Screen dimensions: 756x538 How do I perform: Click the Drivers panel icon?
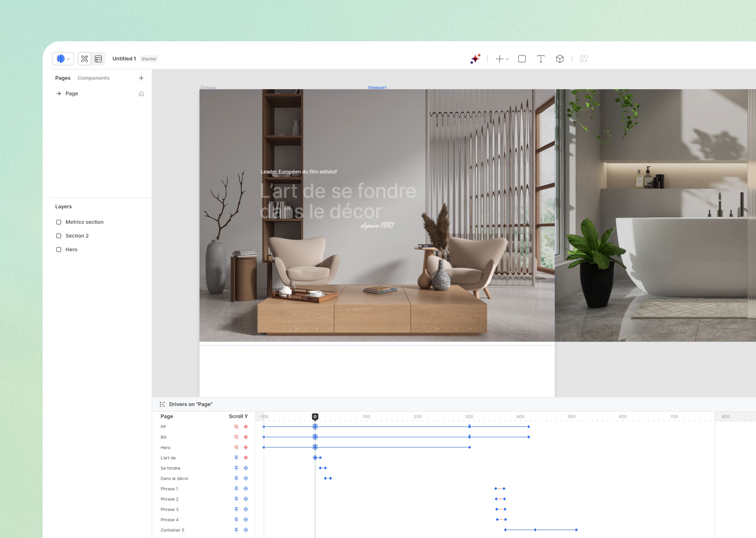[162, 404]
